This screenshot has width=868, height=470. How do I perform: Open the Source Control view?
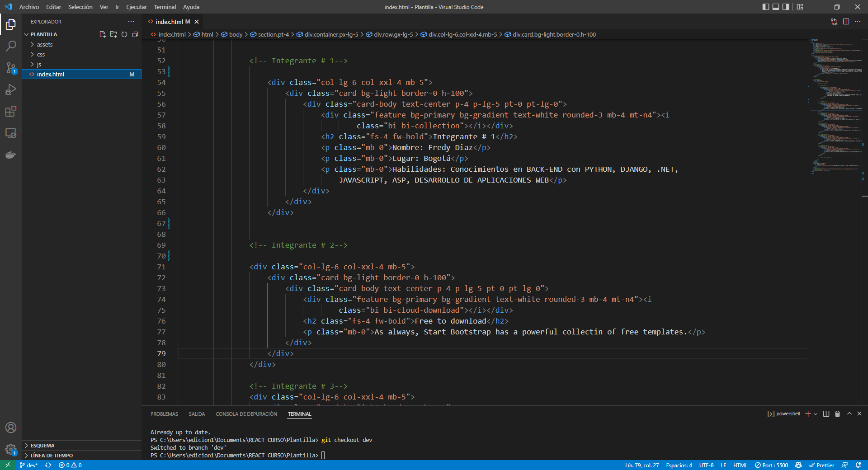click(11, 68)
